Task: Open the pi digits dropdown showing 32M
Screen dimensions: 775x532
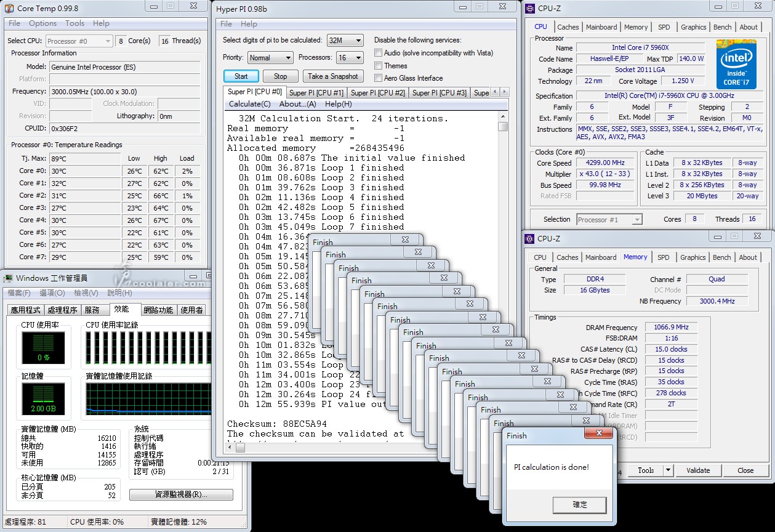Action: pos(345,40)
